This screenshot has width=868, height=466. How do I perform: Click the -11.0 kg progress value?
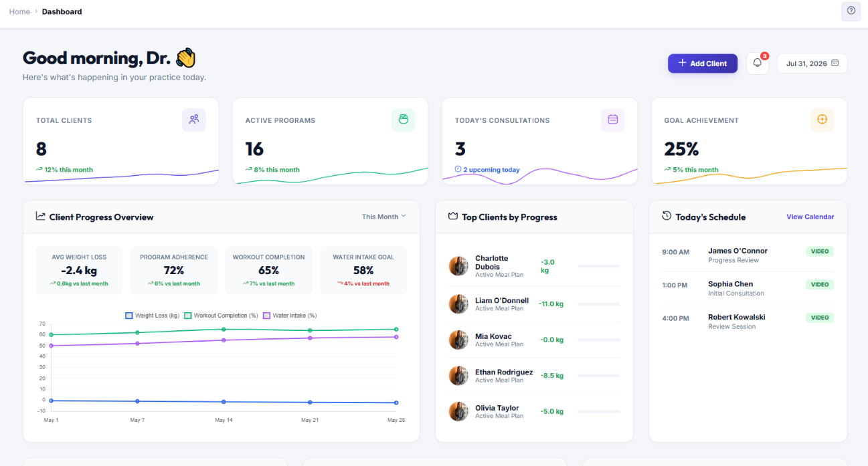point(551,304)
